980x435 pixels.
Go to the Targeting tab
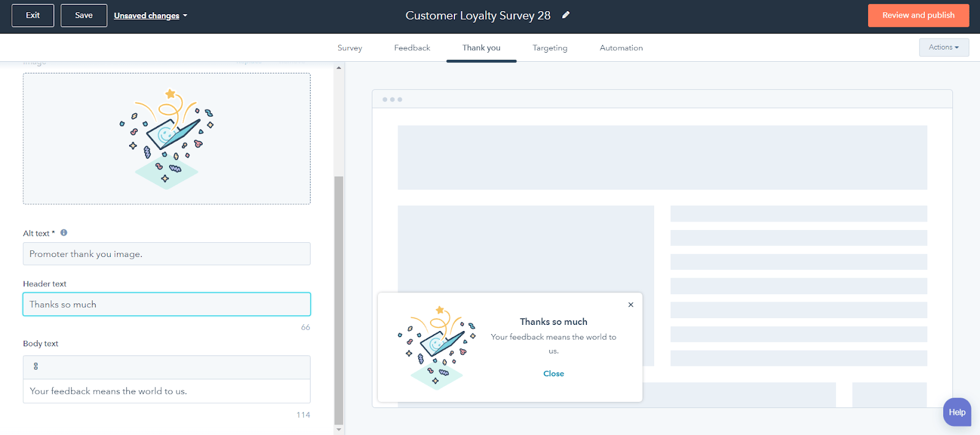pyautogui.click(x=549, y=48)
